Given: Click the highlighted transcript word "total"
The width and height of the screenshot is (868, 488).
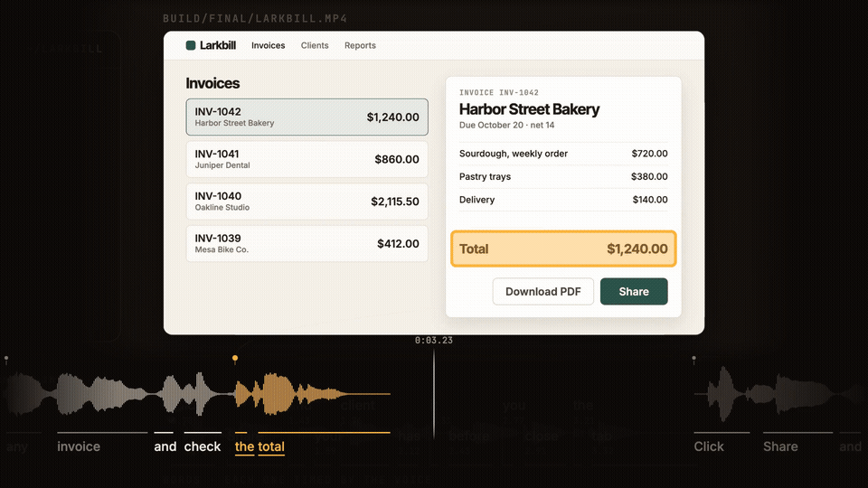Looking at the screenshot, I should [271, 446].
